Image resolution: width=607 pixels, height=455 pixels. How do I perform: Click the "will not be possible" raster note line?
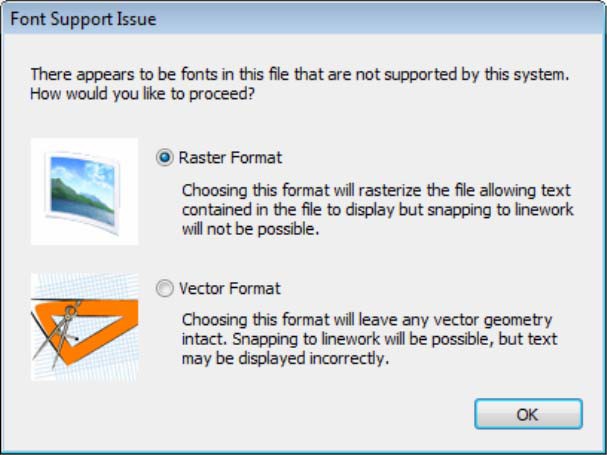coord(250,229)
